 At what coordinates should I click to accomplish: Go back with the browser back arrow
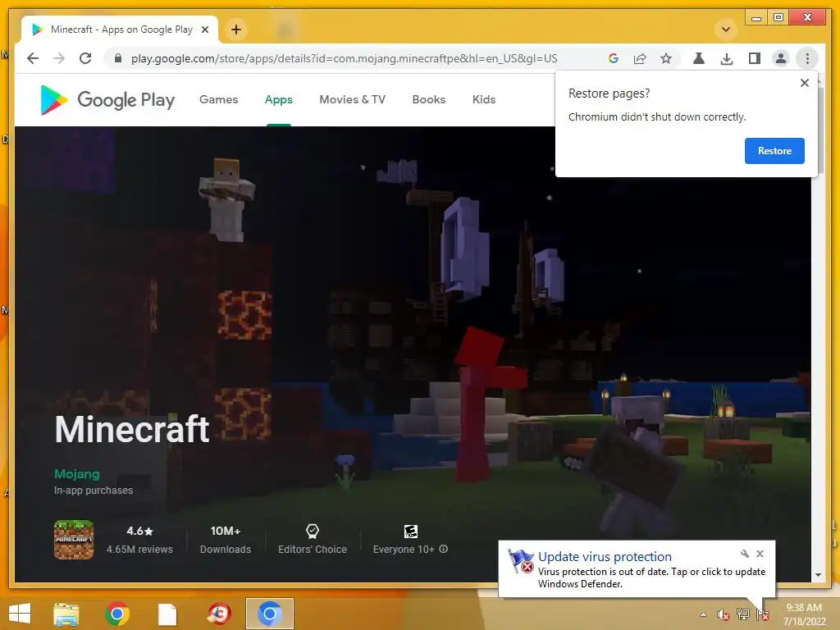point(33,58)
